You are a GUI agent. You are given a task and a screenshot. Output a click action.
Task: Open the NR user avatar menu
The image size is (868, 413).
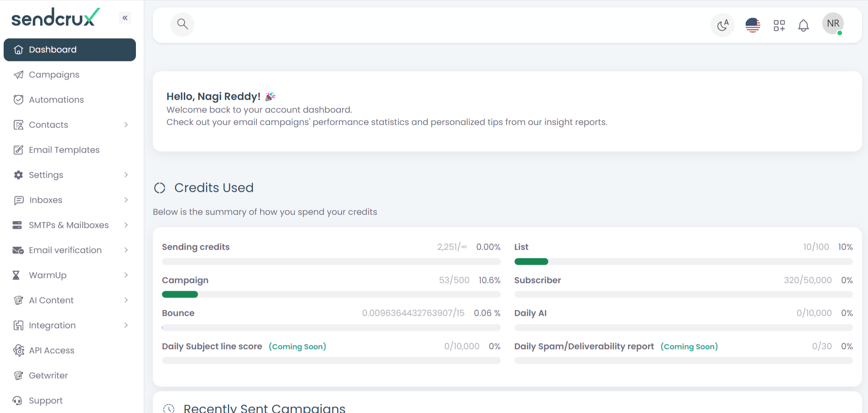pyautogui.click(x=833, y=24)
